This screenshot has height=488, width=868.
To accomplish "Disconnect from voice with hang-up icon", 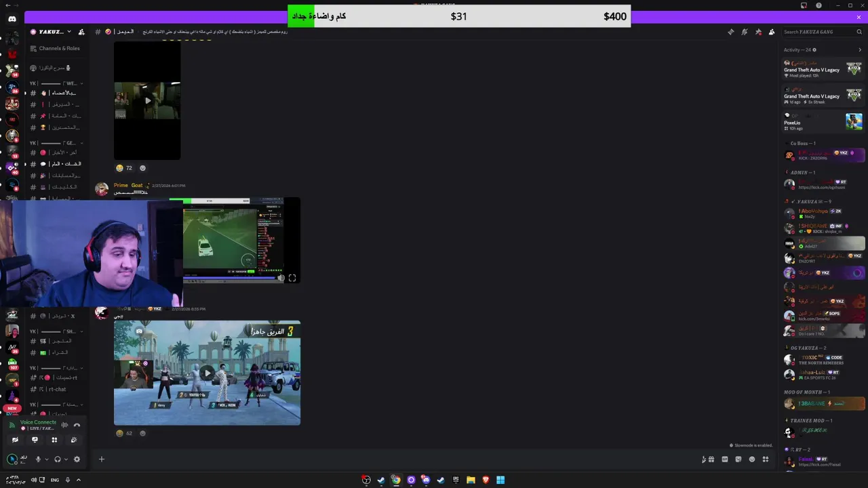I will 77,425.
